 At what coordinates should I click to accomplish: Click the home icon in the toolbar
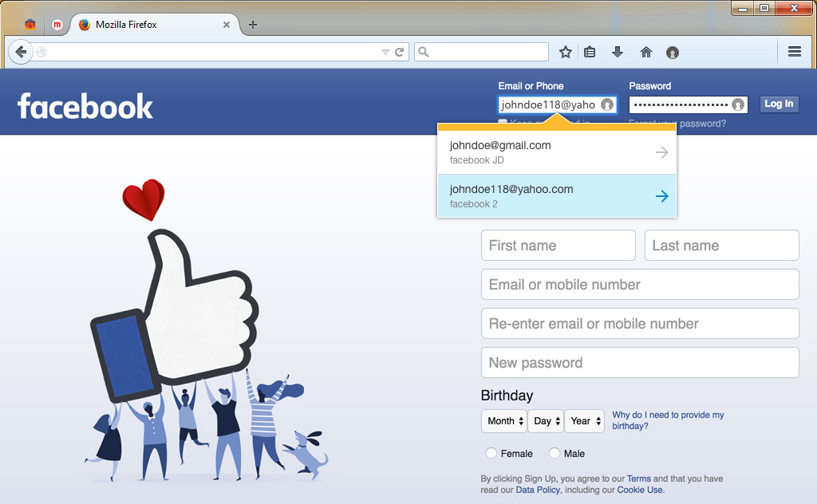(645, 52)
